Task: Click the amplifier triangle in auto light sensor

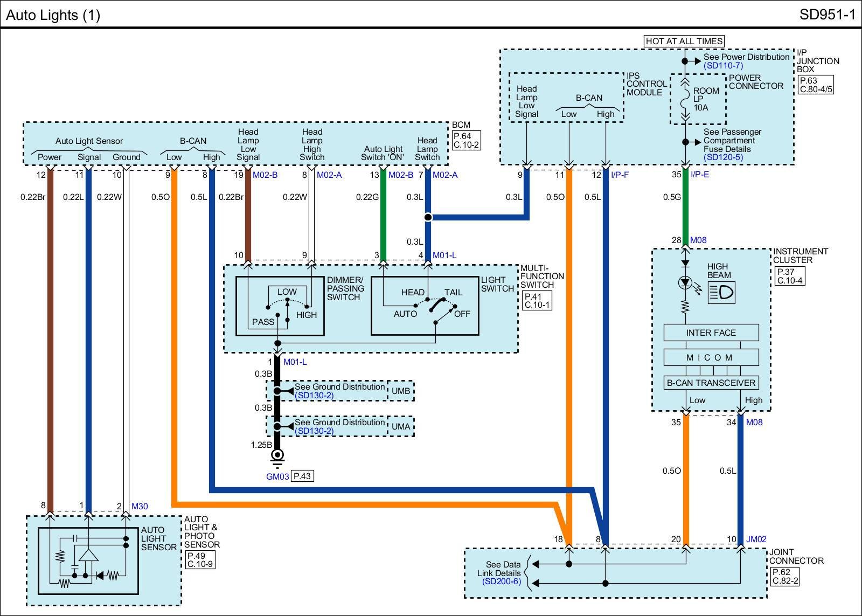Action: click(88, 555)
